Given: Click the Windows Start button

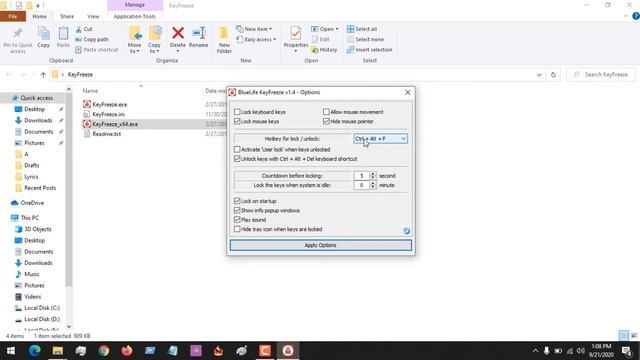Looking at the screenshot, I should pos(11,351).
